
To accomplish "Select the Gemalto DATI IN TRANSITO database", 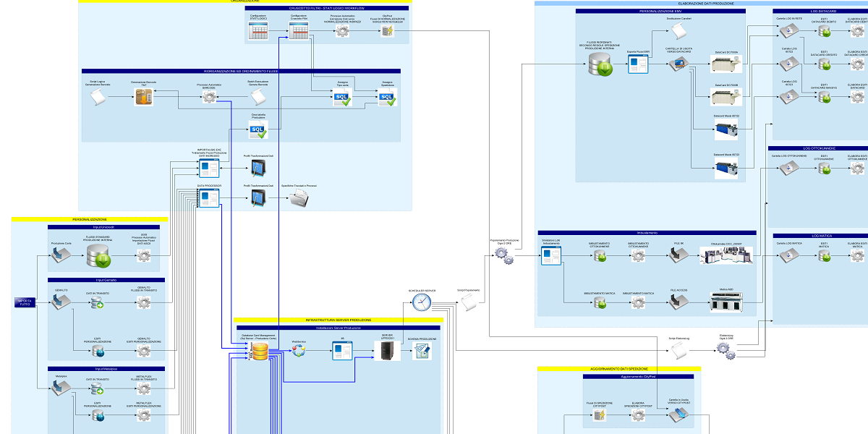I will (98, 304).
